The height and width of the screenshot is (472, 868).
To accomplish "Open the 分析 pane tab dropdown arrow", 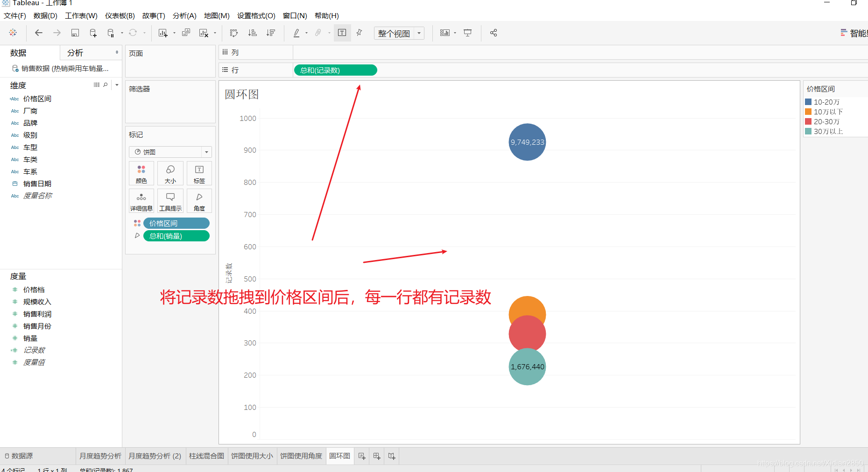I will coord(117,53).
